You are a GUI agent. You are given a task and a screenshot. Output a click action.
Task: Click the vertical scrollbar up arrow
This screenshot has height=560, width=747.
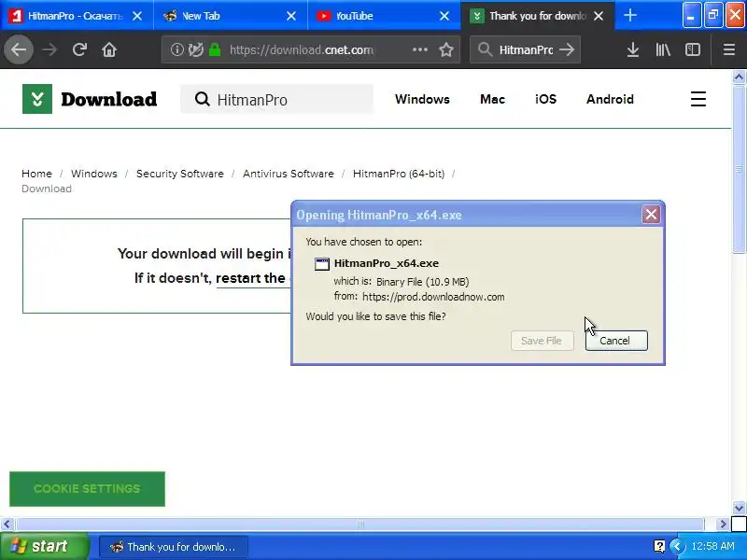pos(739,77)
